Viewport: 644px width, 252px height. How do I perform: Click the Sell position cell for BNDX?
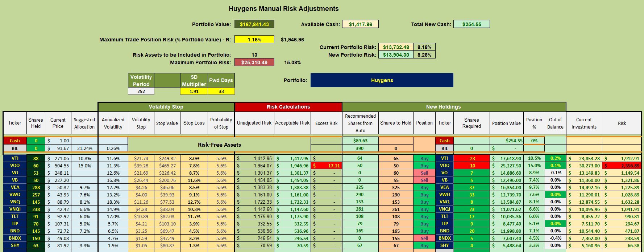424,238
